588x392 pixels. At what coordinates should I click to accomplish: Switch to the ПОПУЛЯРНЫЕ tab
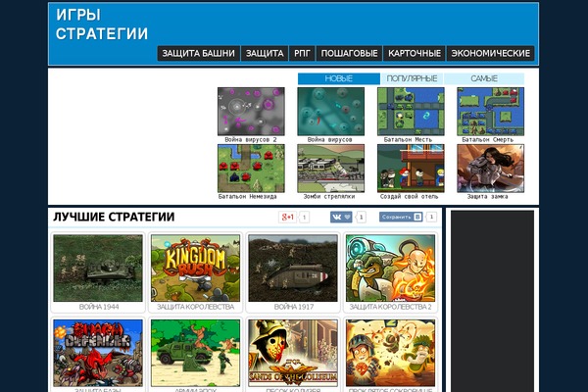(412, 78)
